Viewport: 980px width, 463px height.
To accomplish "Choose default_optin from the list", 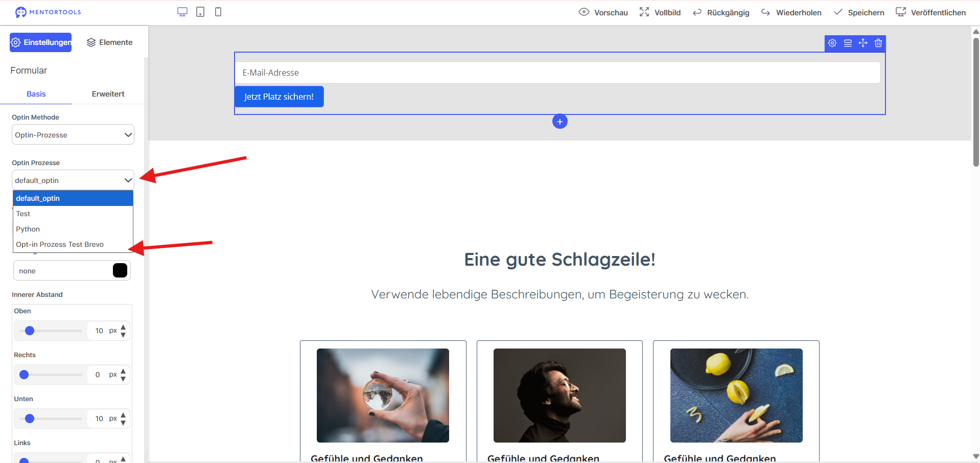I will (73, 198).
